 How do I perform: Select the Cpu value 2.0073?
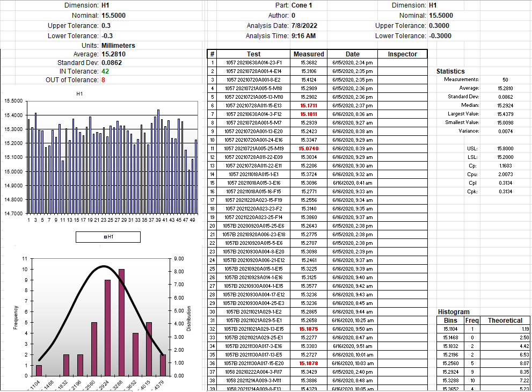(505, 175)
